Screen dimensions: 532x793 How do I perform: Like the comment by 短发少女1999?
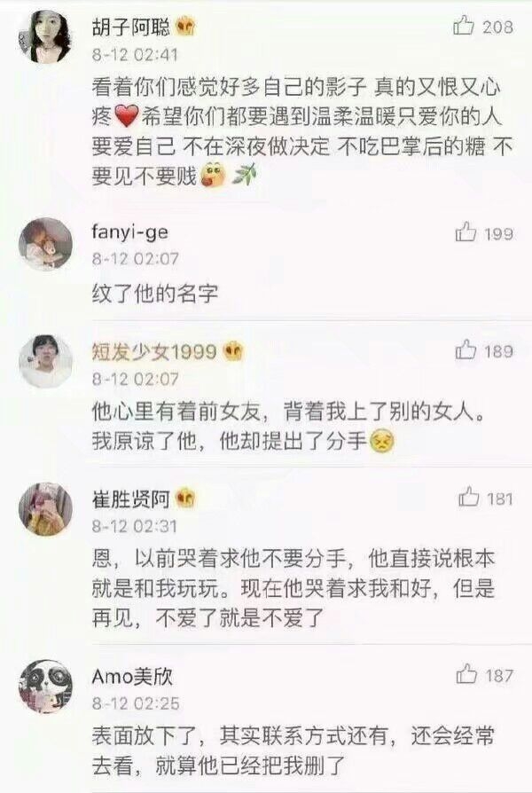465,350
